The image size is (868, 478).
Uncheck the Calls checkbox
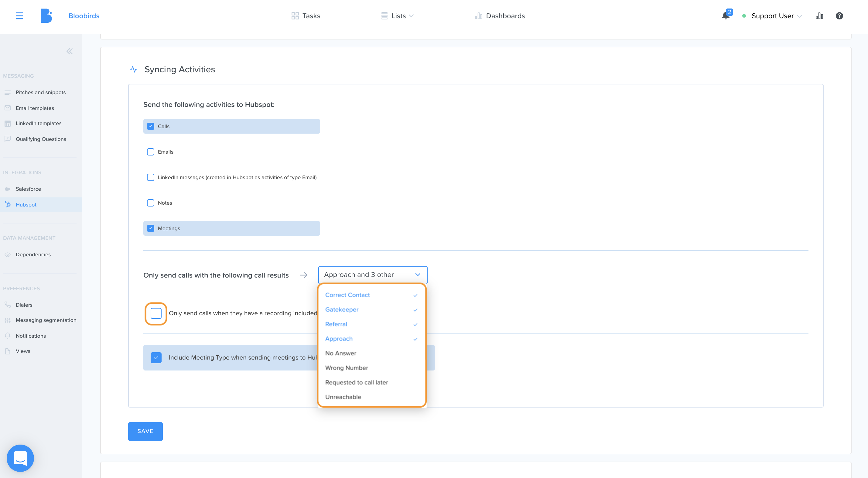tap(151, 126)
